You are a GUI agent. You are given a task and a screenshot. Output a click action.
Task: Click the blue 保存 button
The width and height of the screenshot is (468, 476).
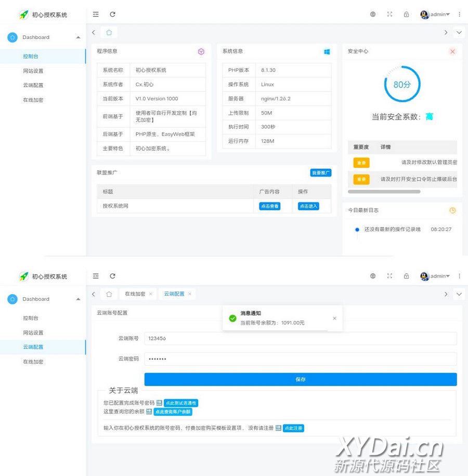pos(301,379)
